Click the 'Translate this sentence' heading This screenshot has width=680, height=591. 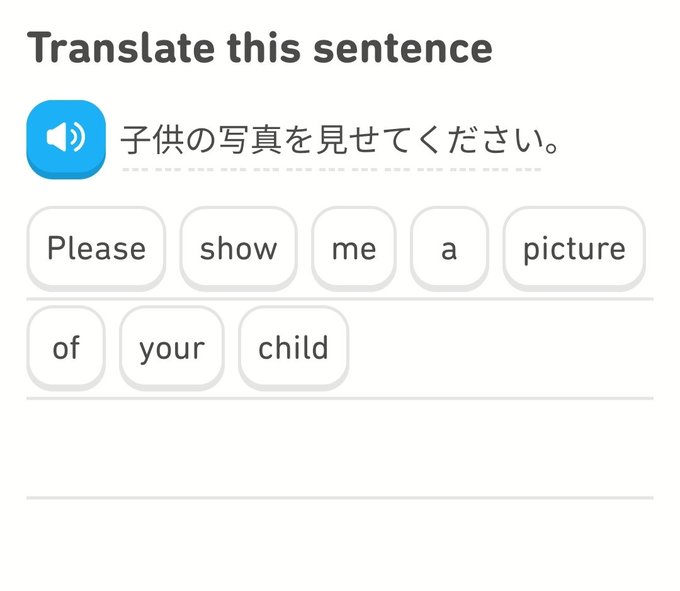coord(259,48)
